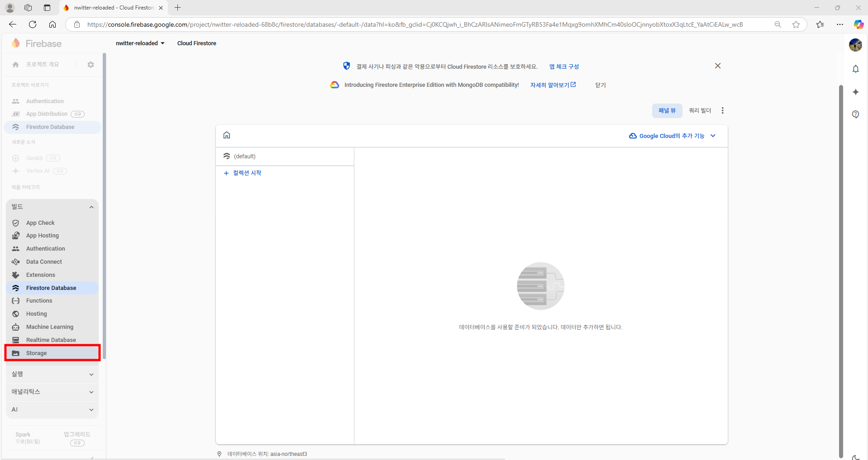This screenshot has height=460, width=868.
Task: Click 컬렉션 시작 to add collection
Action: click(243, 173)
